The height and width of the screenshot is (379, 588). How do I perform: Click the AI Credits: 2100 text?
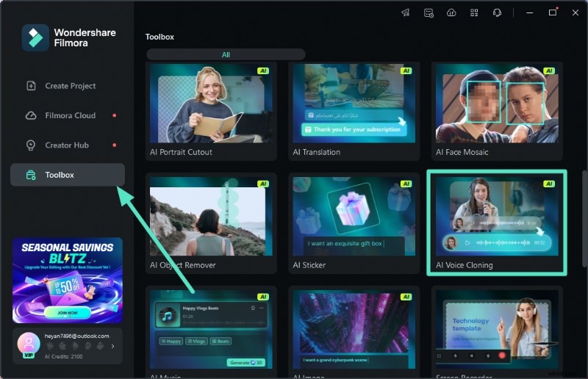point(63,356)
